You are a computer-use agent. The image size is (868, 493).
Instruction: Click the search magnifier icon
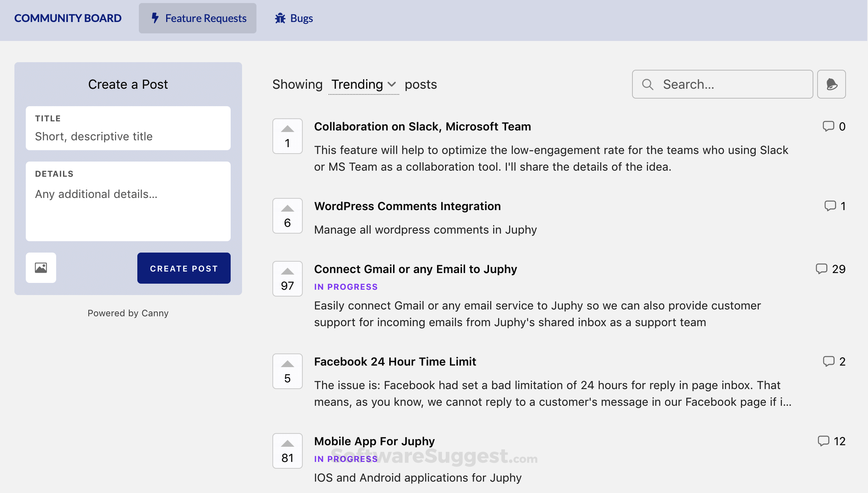coord(648,84)
